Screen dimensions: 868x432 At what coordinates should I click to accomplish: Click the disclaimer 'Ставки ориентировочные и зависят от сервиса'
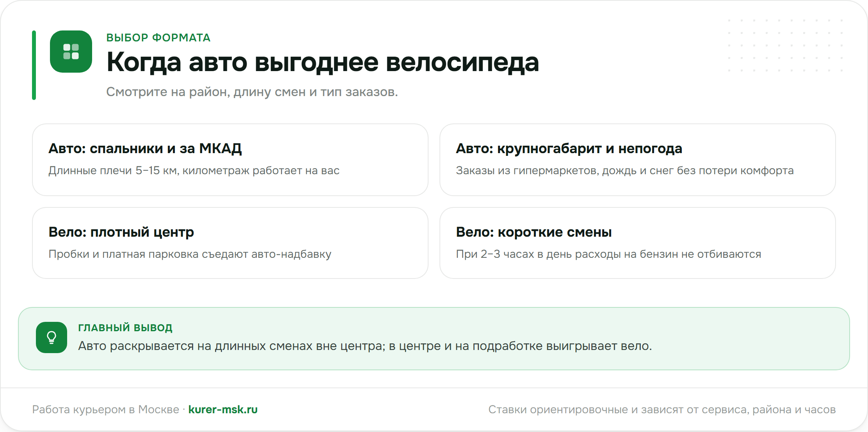pos(619,409)
